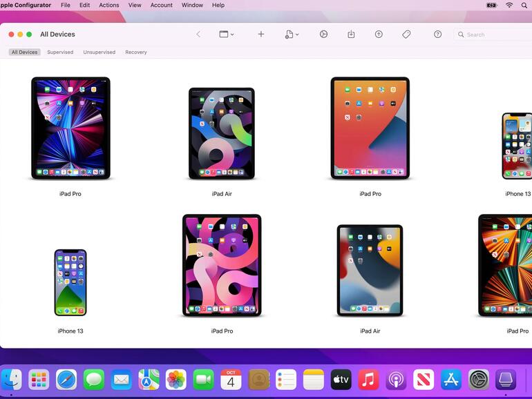Viewport: 532px width, 399px height.
Task: Click the Back arrow in toolbar
Action: tap(198, 35)
